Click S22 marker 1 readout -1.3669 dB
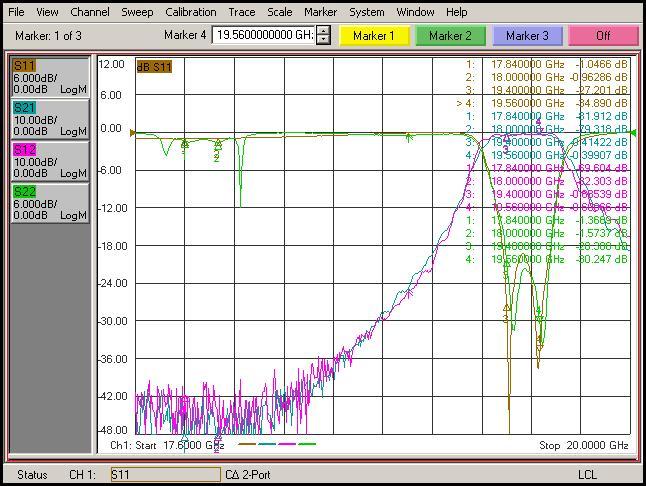Viewport: 646px width, 486px height. (602, 220)
